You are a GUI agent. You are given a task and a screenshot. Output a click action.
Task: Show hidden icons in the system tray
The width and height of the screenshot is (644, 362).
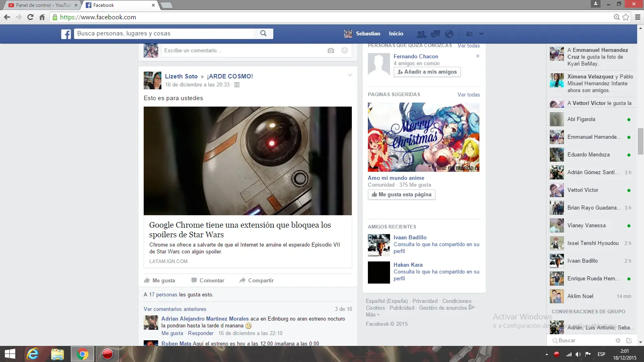tap(547, 354)
